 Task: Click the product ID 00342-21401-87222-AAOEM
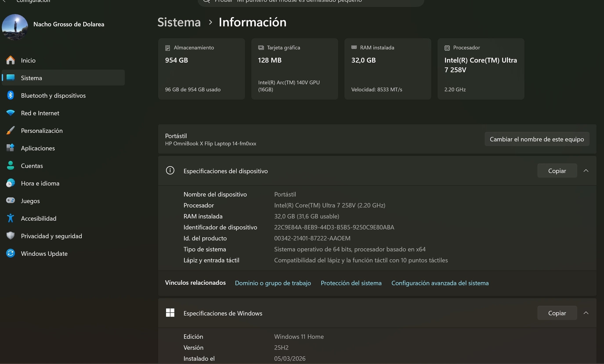312,238
